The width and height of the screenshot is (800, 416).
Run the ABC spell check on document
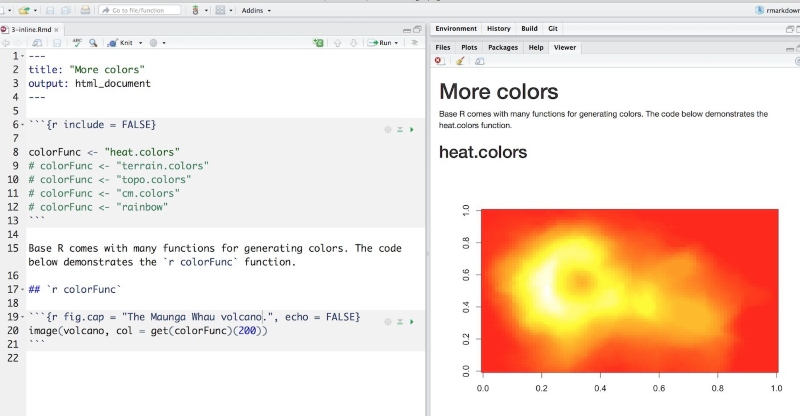point(77,43)
